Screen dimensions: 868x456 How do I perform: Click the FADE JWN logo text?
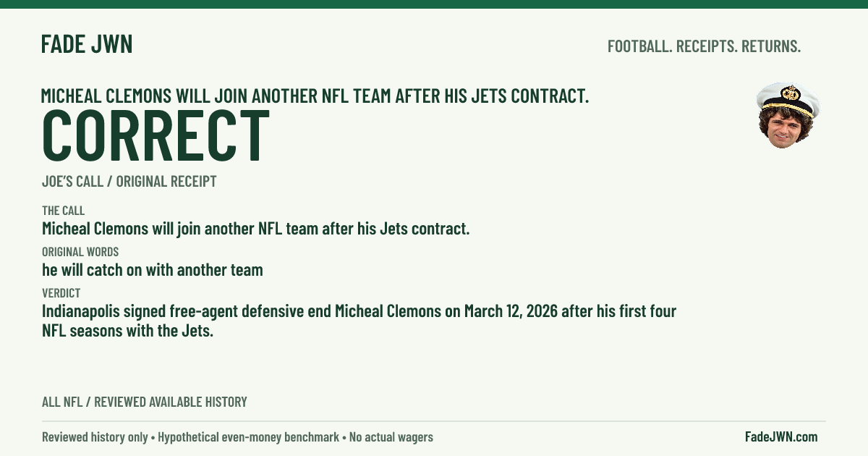pyautogui.click(x=87, y=45)
